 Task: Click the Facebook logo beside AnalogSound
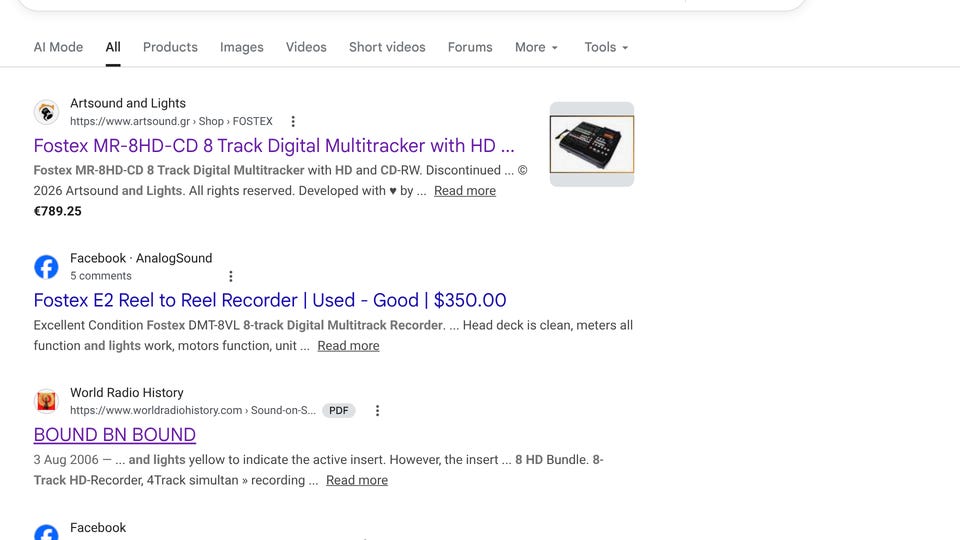(x=47, y=267)
